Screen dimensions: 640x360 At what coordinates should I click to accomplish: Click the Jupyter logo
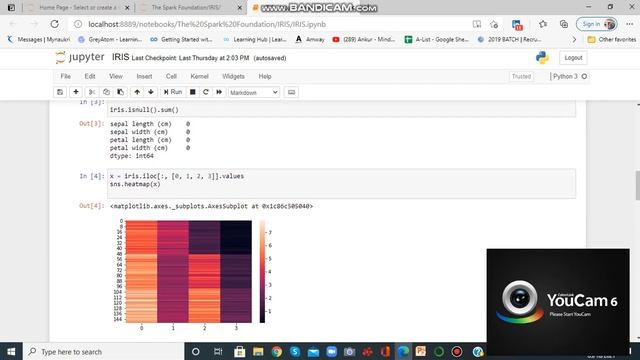[x=80, y=58]
